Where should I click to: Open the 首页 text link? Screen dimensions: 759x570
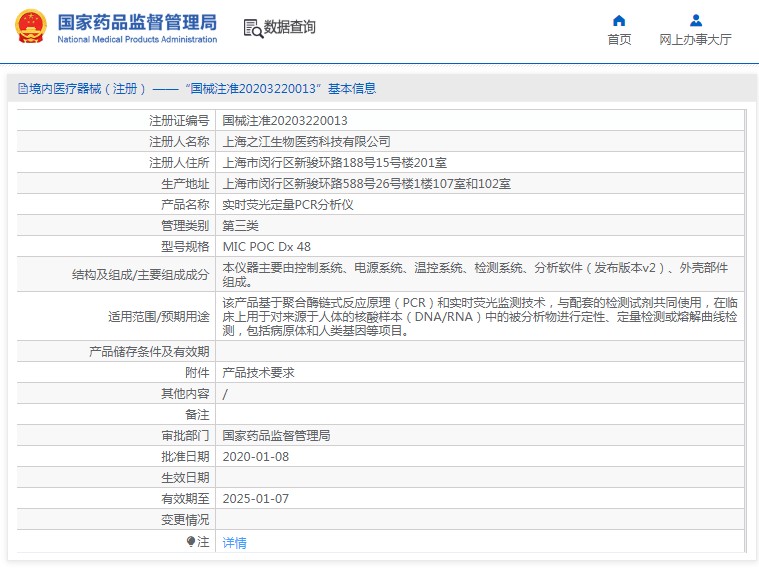click(x=619, y=40)
